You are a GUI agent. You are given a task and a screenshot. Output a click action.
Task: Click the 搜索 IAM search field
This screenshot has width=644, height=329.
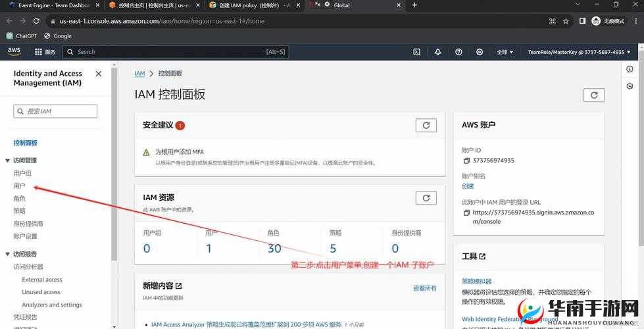(x=55, y=111)
